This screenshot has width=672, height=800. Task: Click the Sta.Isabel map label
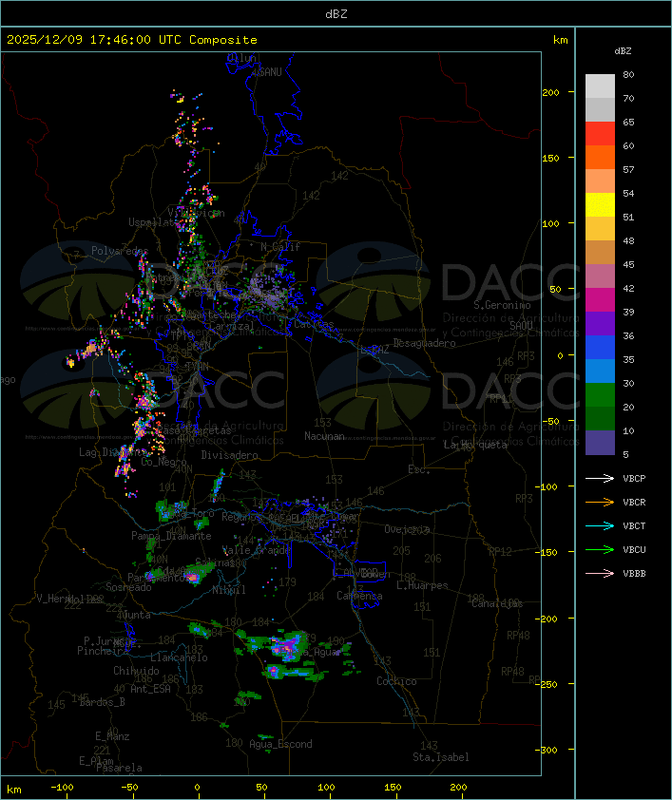pos(441,757)
